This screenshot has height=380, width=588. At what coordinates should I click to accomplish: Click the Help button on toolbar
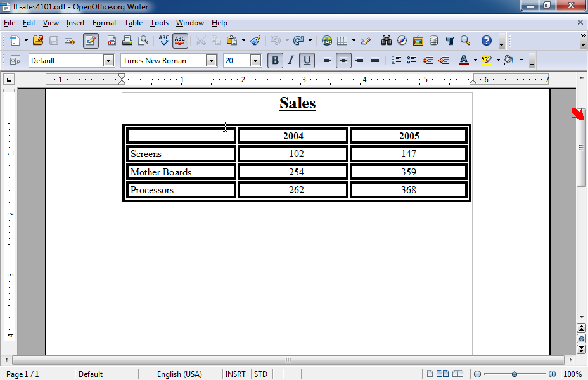coord(486,40)
